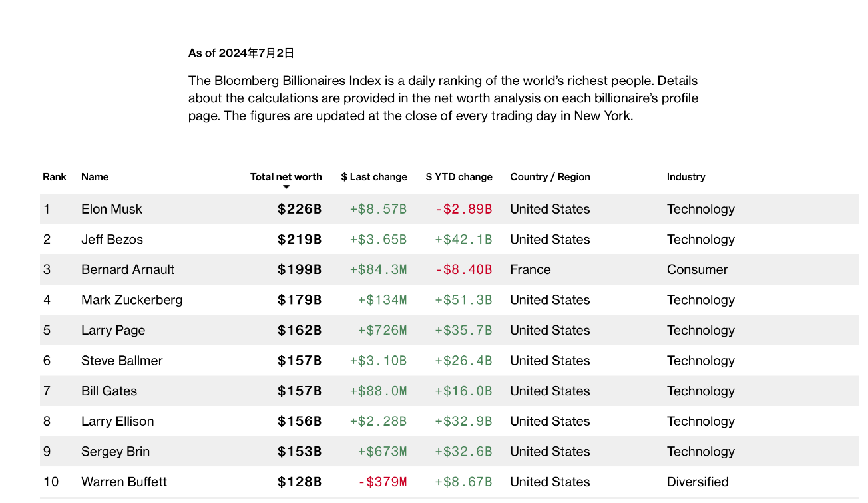Sort by $ YTD change column
The height and width of the screenshot is (503, 868).
[x=459, y=177]
